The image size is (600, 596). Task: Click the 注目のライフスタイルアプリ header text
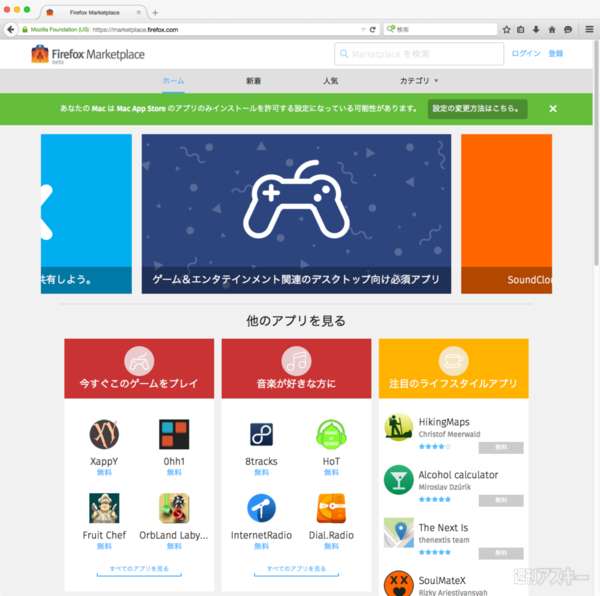pos(453,383)
